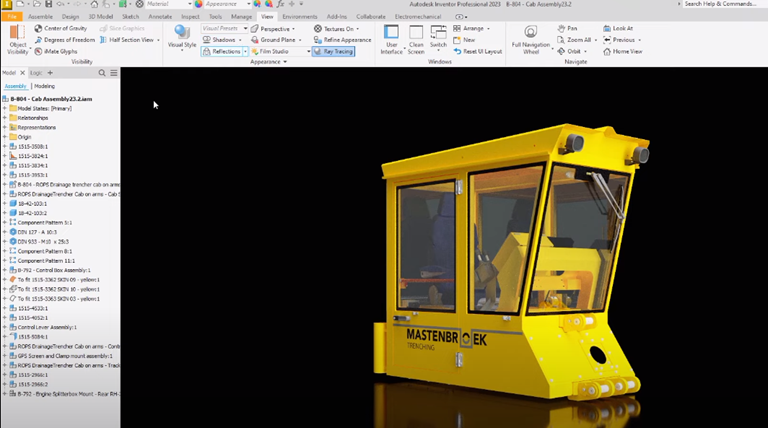Click the Look At tool
The image size is (768, 428).
coord(618,28)
